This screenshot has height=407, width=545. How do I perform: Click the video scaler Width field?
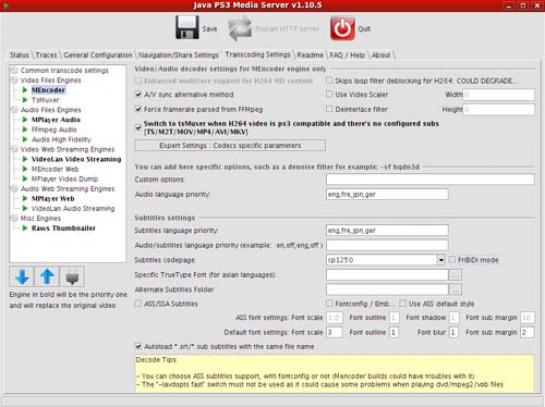(499, 95)
